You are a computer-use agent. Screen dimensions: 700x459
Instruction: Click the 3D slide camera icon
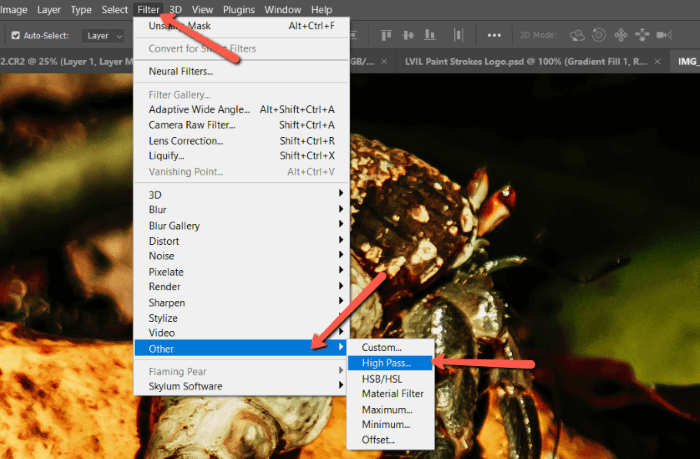(640, 35)
